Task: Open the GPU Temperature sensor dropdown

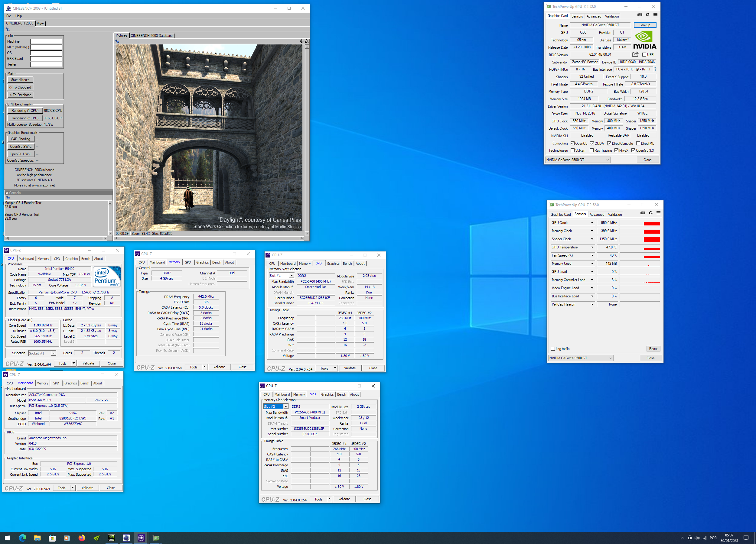Action: pos(592,247)
